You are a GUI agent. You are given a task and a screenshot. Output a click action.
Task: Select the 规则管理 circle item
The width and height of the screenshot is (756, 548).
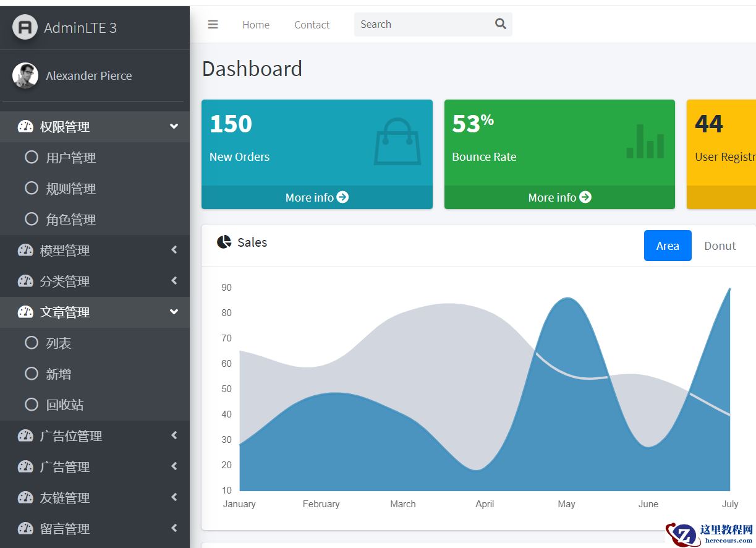(x=32, y=189)
